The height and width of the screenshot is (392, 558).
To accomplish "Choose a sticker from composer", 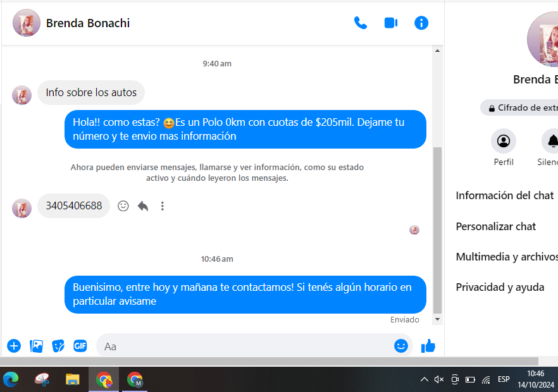I will 58,346.
